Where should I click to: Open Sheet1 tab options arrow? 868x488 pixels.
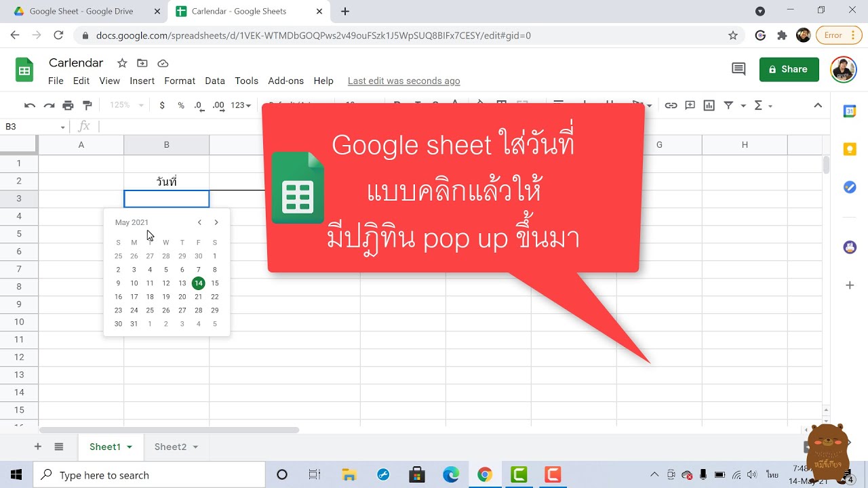pos(130,447)
